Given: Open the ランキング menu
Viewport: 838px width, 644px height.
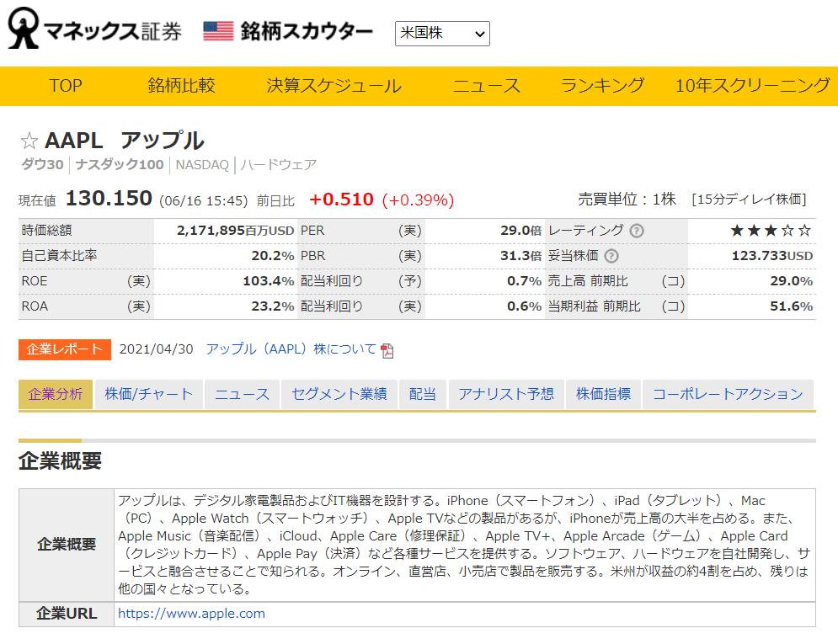Looking at the screenshot, I should click(602, 86).
